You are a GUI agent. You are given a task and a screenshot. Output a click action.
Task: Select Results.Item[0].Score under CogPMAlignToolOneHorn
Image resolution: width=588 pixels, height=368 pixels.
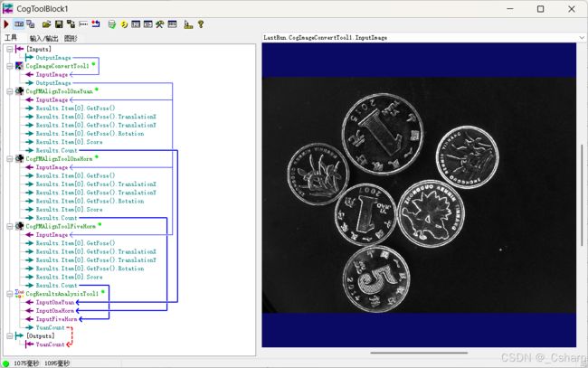coord(69,209)
